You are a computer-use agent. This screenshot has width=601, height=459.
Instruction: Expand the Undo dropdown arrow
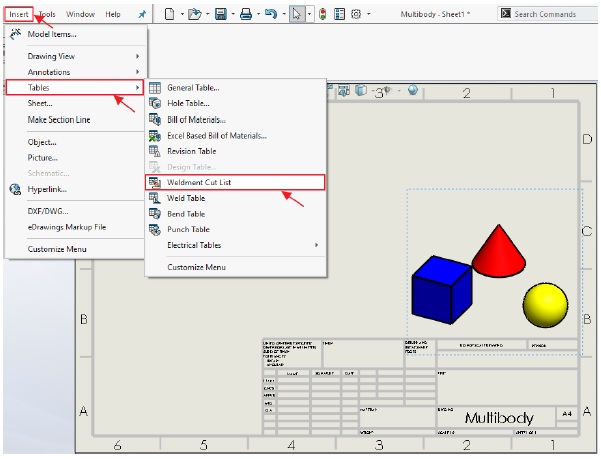[284, 14]
